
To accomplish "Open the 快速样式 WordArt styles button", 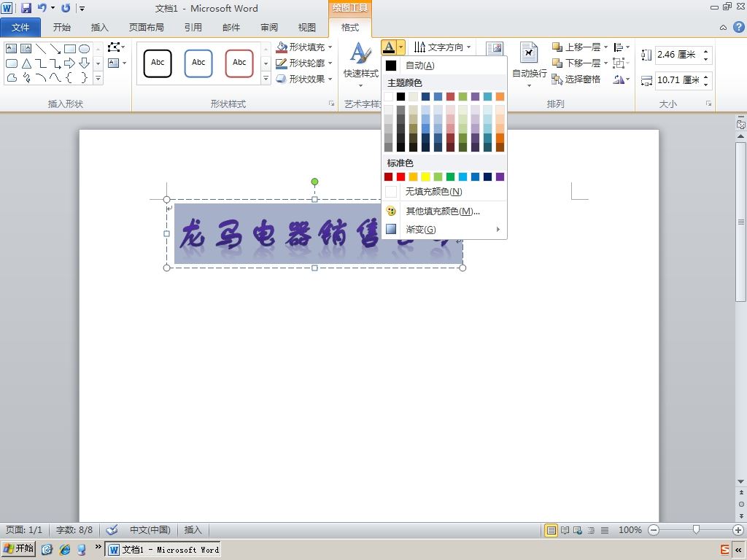I will coord(360,65).
